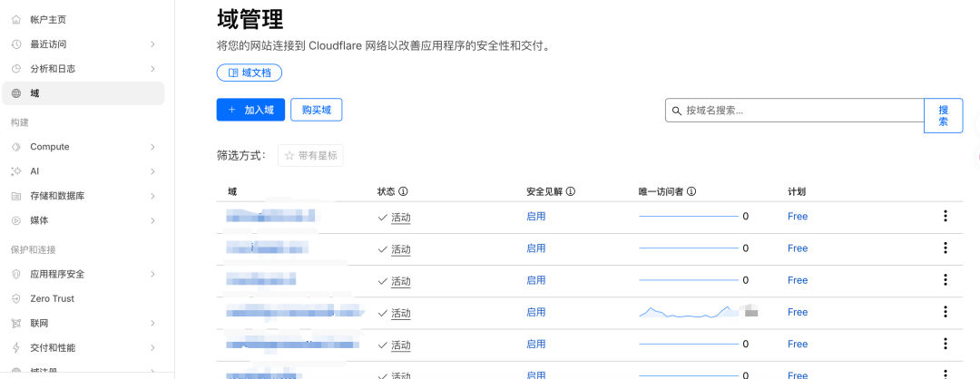Expand the 应用程序安全 chevron
The width and height of the screenshot is (980, 379).
(153, 274)
